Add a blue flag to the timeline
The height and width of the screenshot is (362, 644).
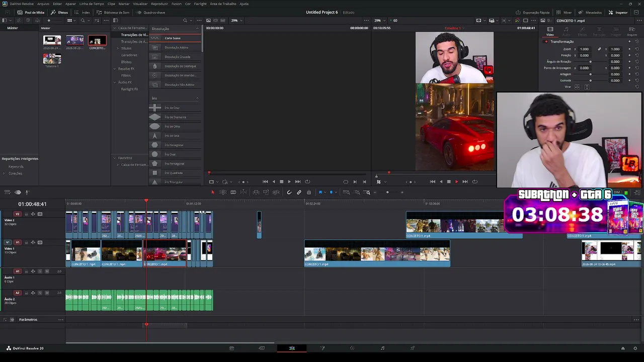pyautogui.click(x=320, y=192)
